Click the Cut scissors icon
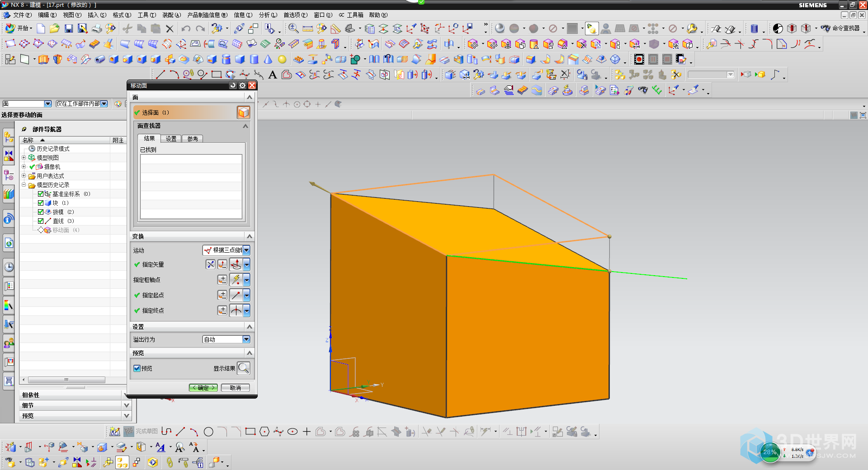The height and width of the screenshot is (470, 868). tap(127, 28)
